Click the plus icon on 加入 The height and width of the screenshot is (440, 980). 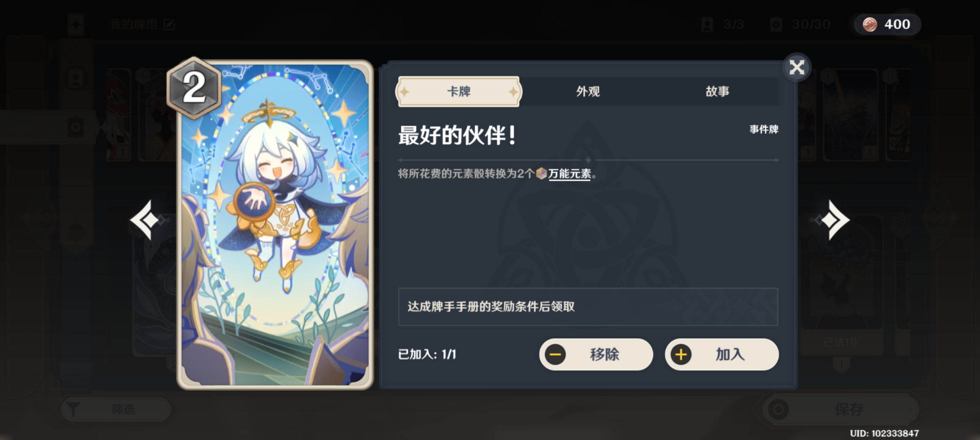point(681,354)
